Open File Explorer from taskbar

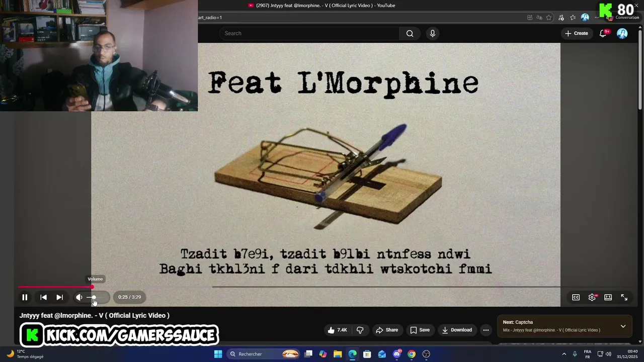coord(338,354)
